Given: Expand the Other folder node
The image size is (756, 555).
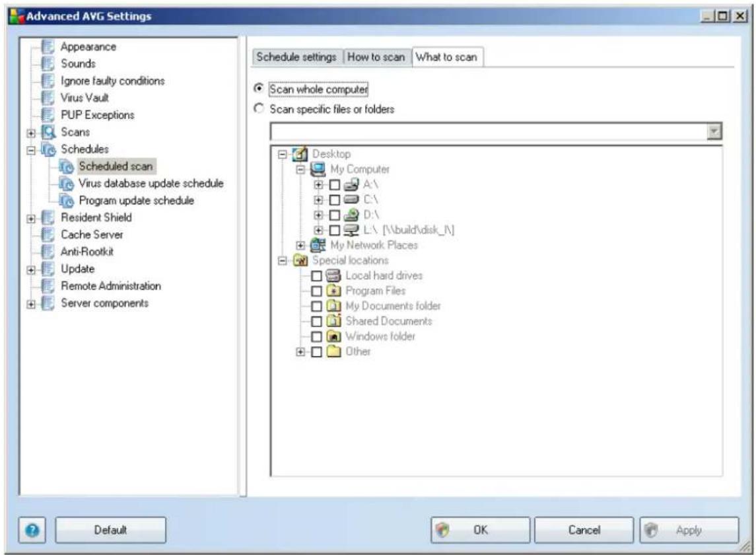Looking at the screenshot, I should coord(300,351).
